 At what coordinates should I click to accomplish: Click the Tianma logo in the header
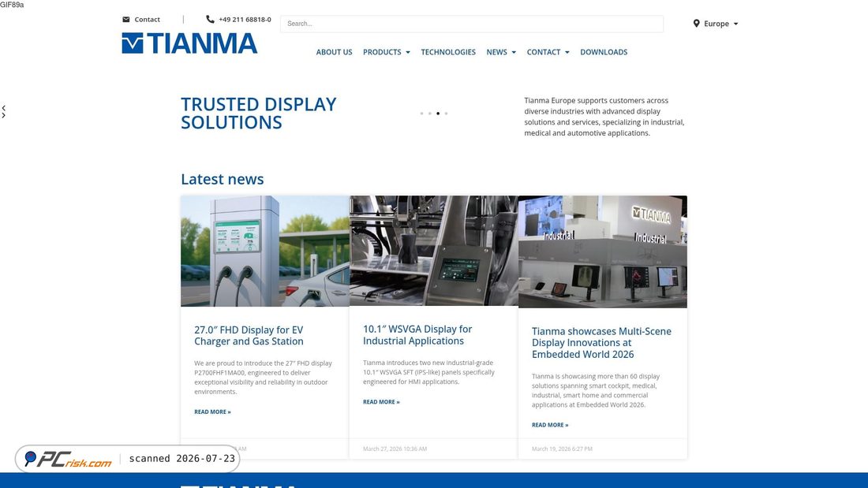pos(189,43)
